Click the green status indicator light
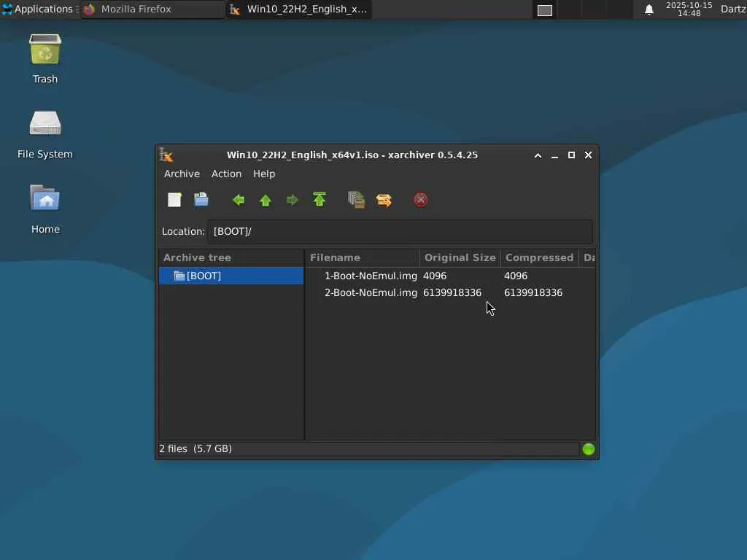 589,449
